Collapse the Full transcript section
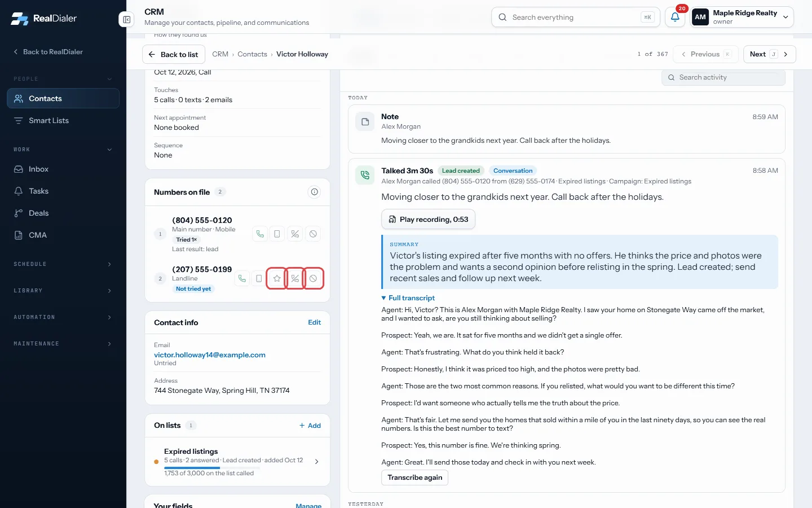 (x=408, y=298)
